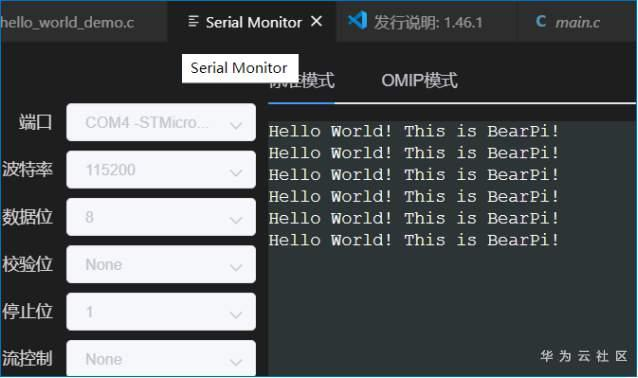Click the 校验位 label
The height and width of the screenshot is (378, 638).
point(27,264)
